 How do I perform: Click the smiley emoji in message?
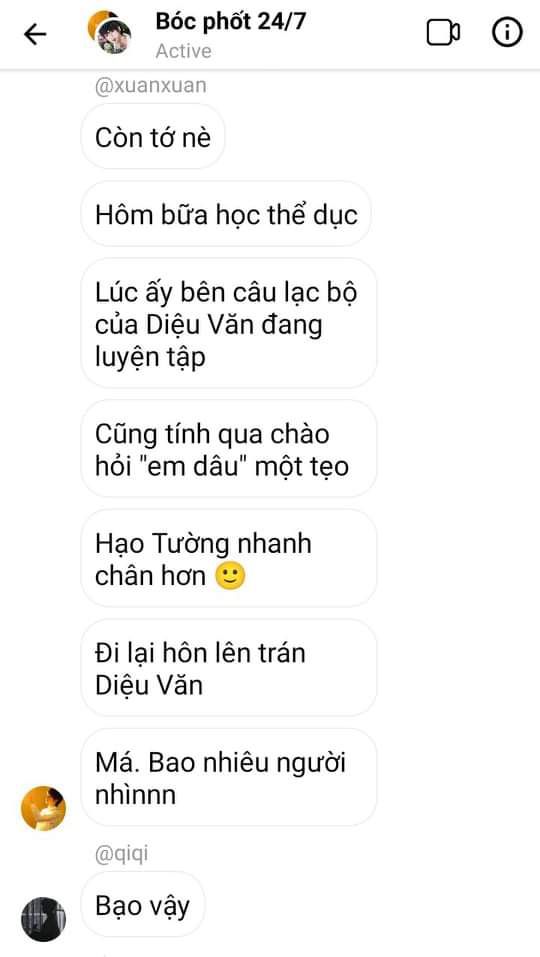pyautogui.click(x=231, y=576)
